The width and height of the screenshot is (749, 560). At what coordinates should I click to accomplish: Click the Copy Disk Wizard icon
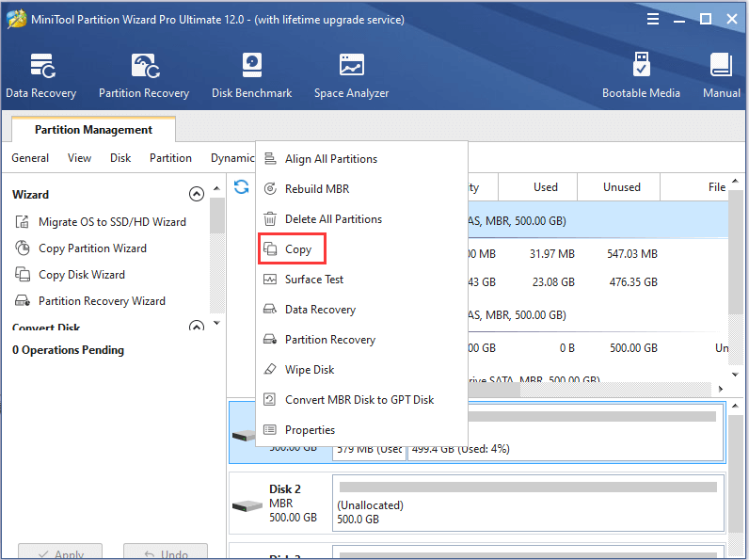[22, 274]
